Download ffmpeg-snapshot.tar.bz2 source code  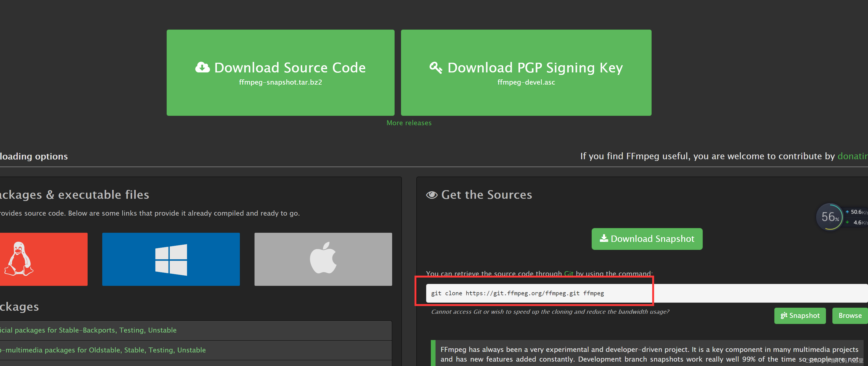[x=280, y=72]
